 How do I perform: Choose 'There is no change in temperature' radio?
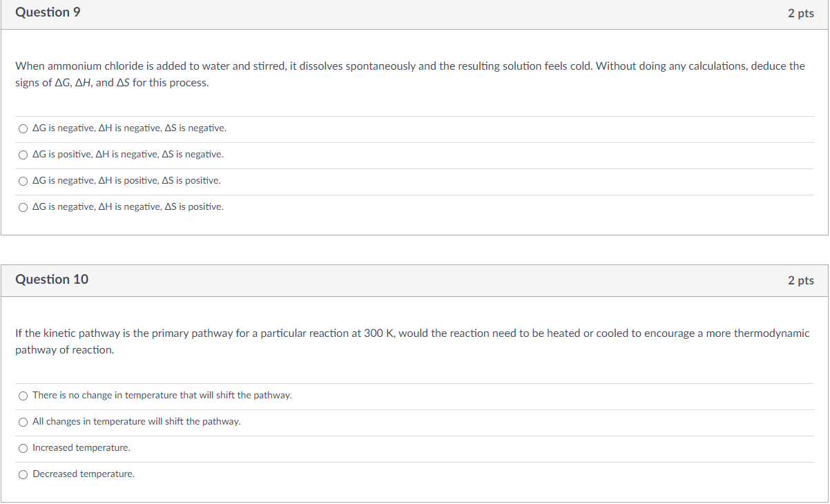click(23, 396)
